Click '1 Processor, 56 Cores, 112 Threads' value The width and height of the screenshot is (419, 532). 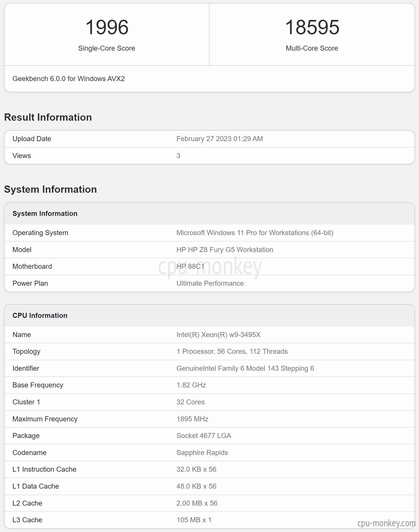tap(232, 352)
